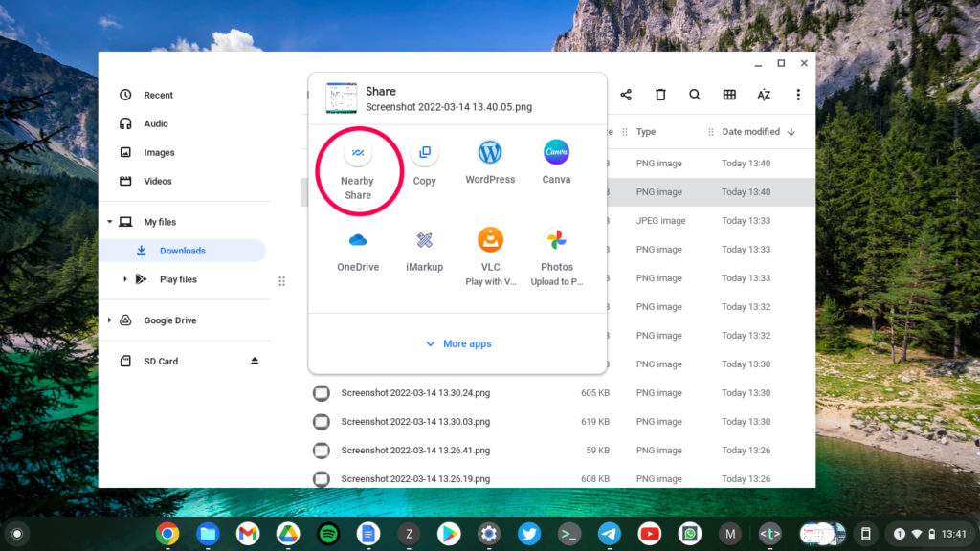
Task: Open Recent in the sidebar
Action: click(158, 95)
